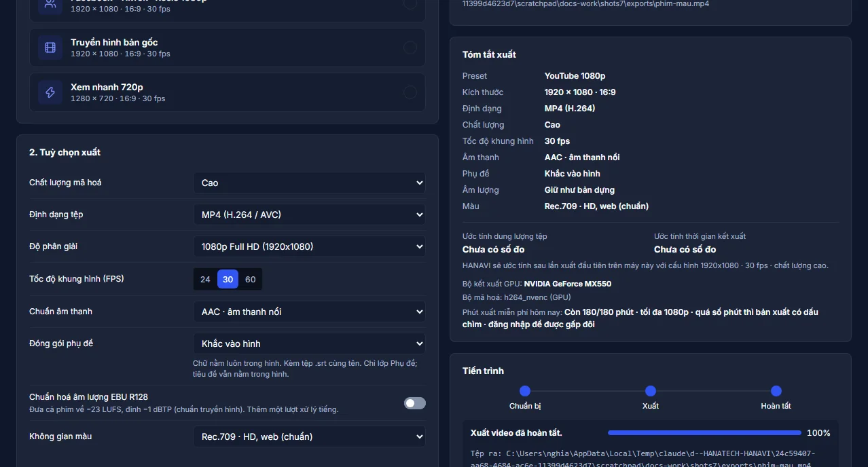Click the film icon beside Truyền hình bản gốc
The width and height of the screenshot is (868, 467).
pos(50,48)
